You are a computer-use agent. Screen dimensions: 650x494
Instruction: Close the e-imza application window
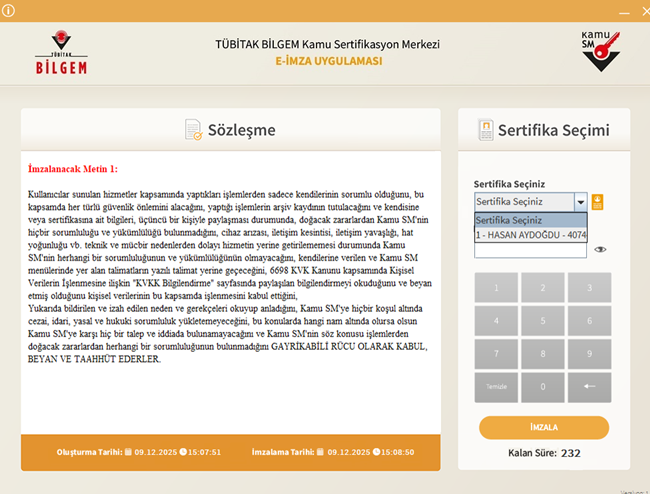point(645,11)
